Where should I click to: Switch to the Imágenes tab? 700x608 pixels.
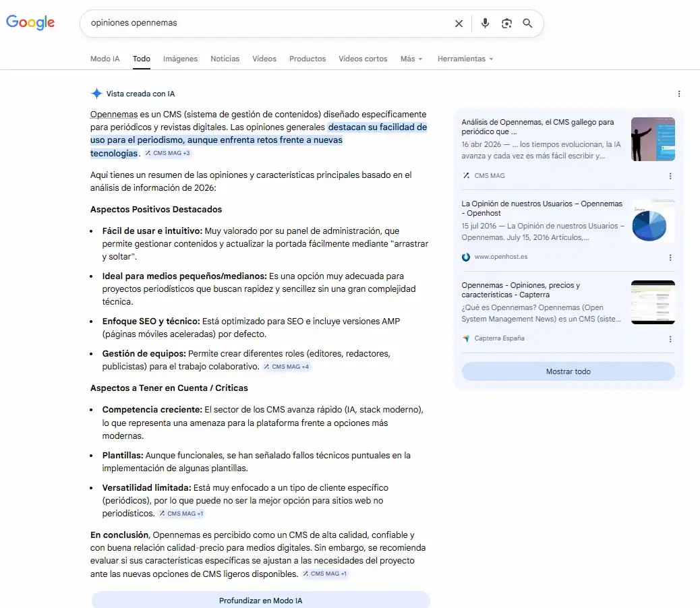coord(180,59)
